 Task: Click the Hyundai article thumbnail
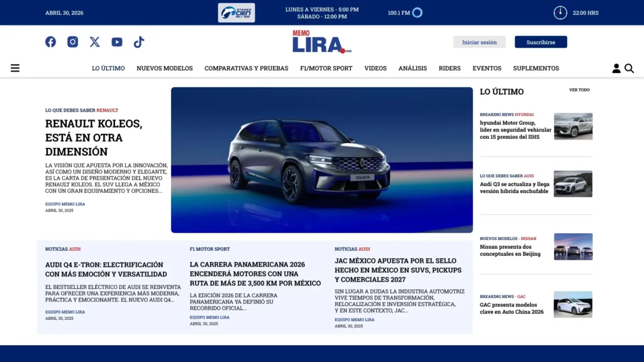pos(573,126)
